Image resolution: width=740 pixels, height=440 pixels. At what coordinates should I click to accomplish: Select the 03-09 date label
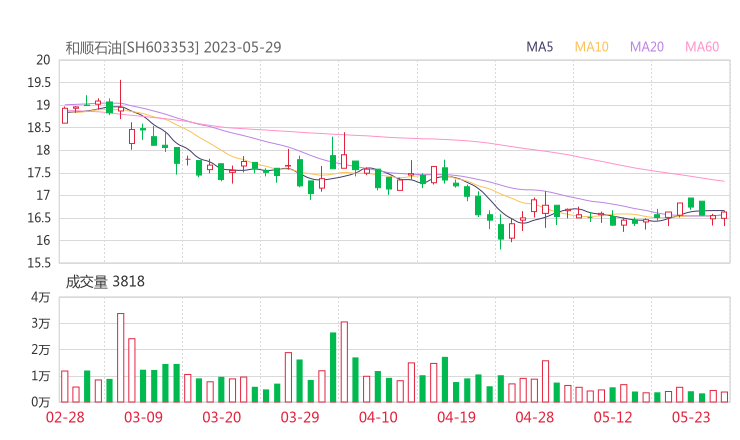pyautogui.click(x=143, y=417)
